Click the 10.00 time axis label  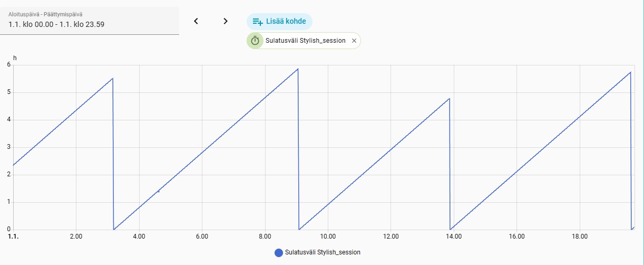pos(328,236)
